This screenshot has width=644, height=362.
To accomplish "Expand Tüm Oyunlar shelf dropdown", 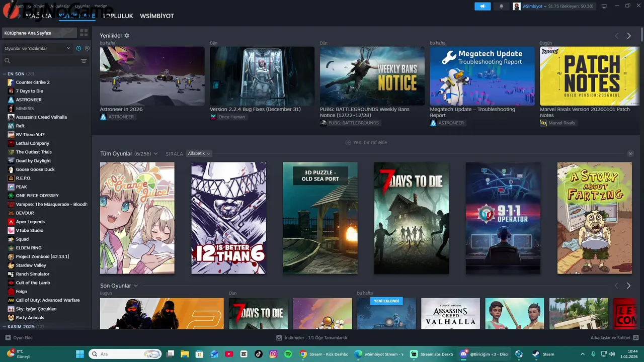I will pos(155,154).
